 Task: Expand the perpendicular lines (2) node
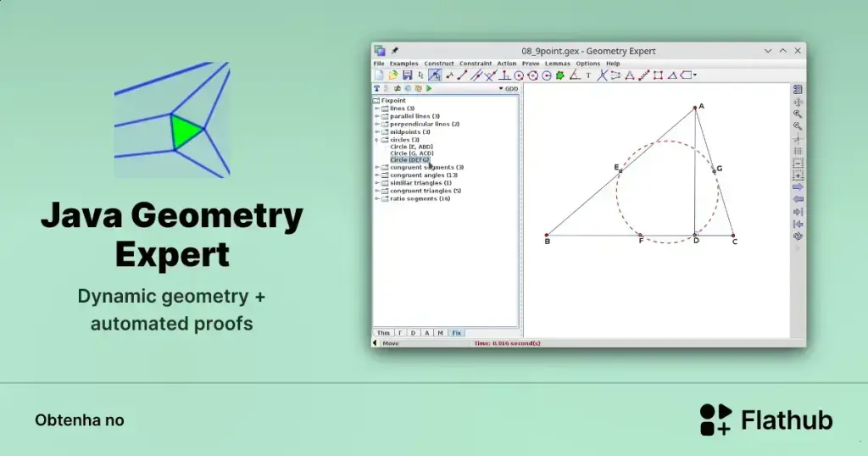coord(377,124)
